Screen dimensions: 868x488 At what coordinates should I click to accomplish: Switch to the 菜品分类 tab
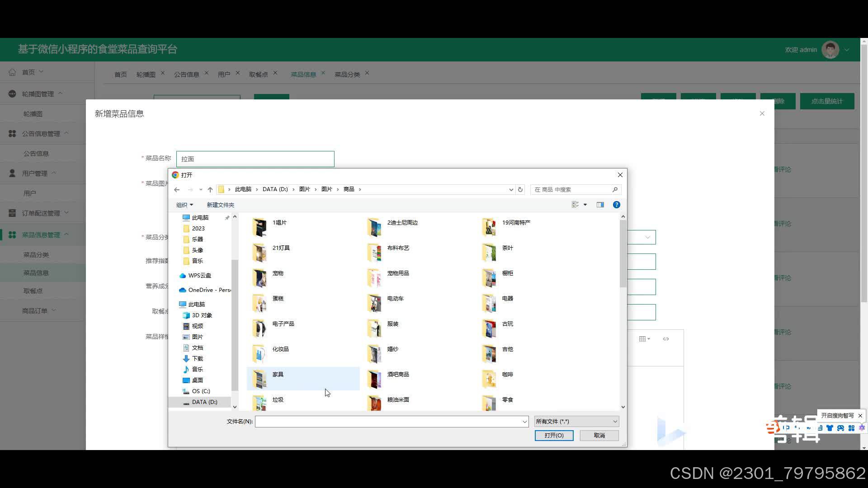point(347,74)
